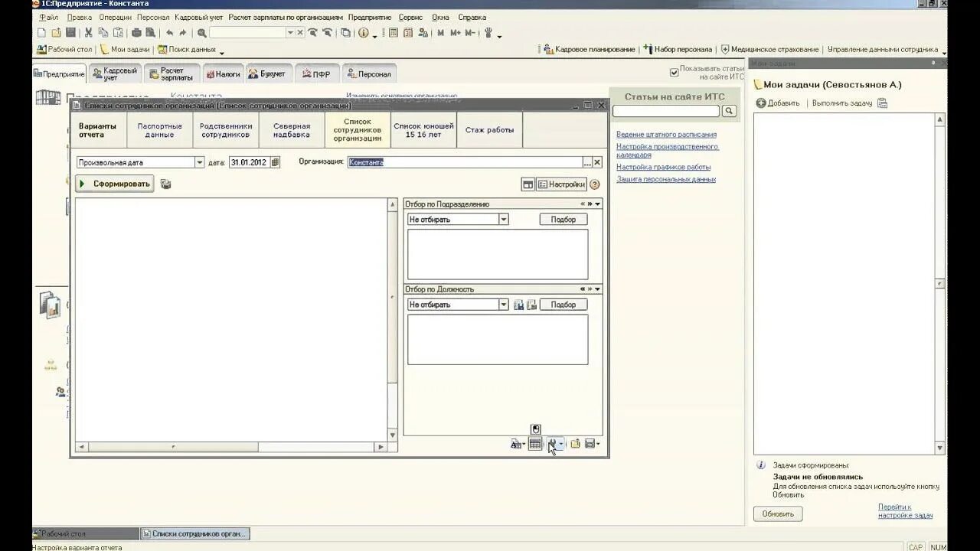This screenshot has height=551, width=980.
Task: Click the table icon at settings panel bottom
Action: (x=535, y=444)
